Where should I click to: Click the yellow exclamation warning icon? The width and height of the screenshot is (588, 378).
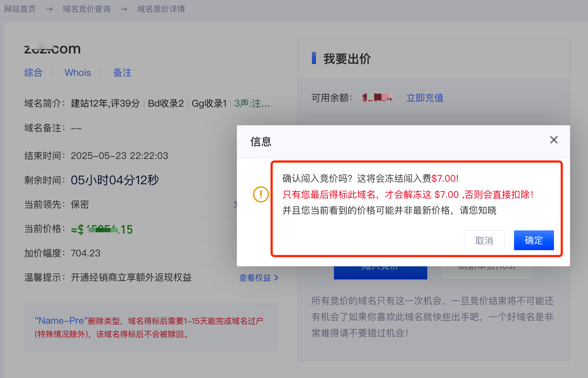point(261,194)
